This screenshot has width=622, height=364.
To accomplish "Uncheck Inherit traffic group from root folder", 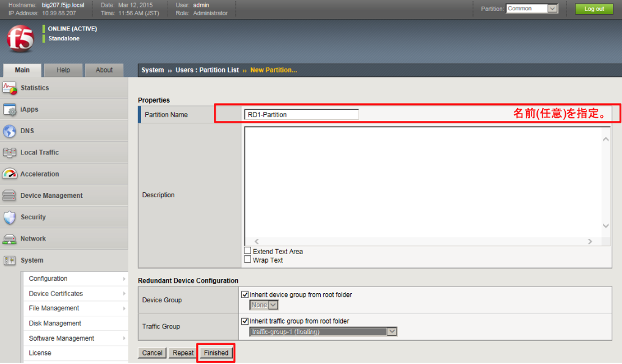I will click(x=245, y=321).
